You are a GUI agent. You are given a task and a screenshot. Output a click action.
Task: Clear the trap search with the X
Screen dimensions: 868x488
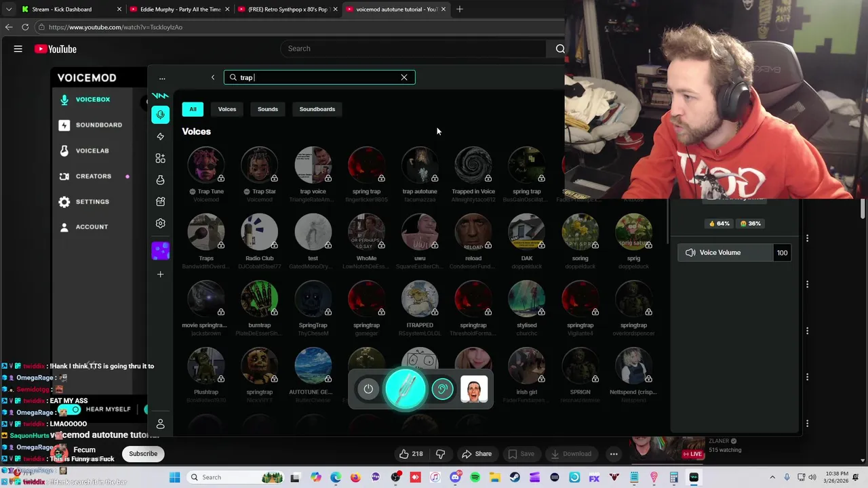tap(404, 77)
